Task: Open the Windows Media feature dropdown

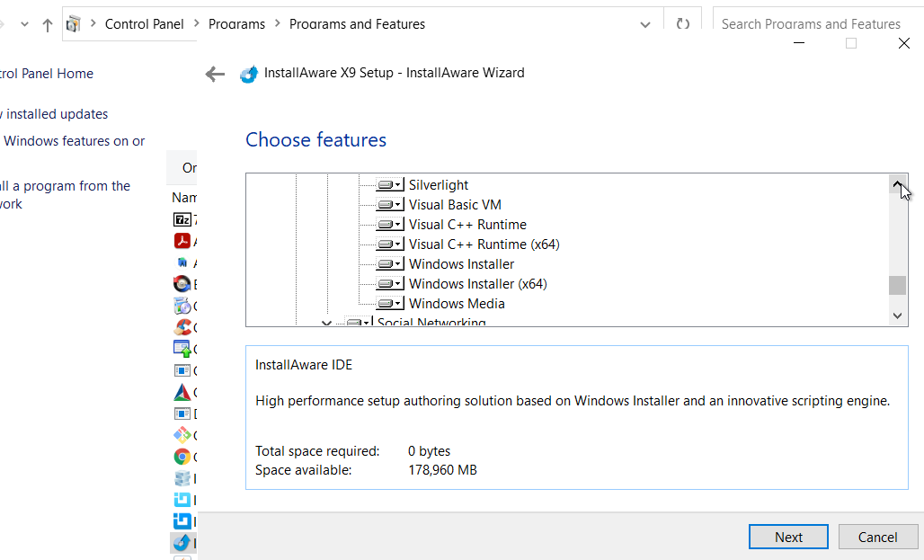Action: [x=390, y=304]
